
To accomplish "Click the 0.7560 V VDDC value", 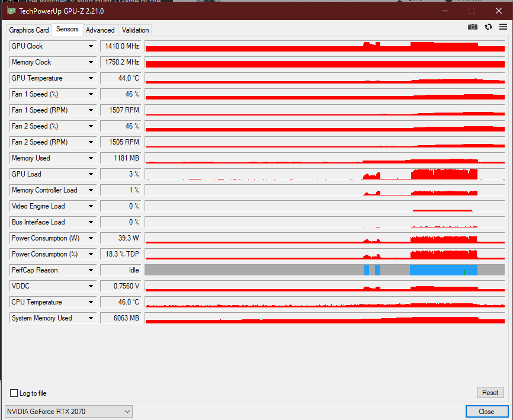I will [x=121, y=286].
